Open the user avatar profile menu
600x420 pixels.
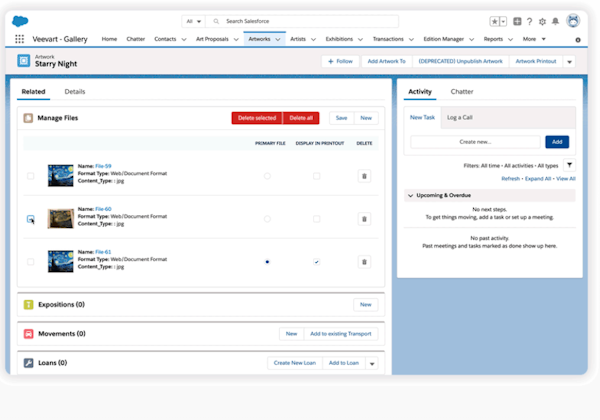pyautogui.click(x=573, y=21)
